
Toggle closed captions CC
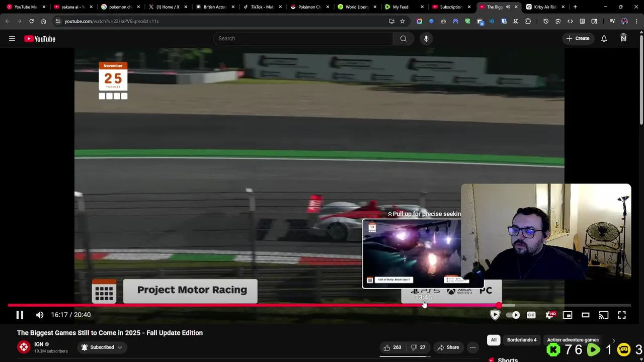[531, 315]
